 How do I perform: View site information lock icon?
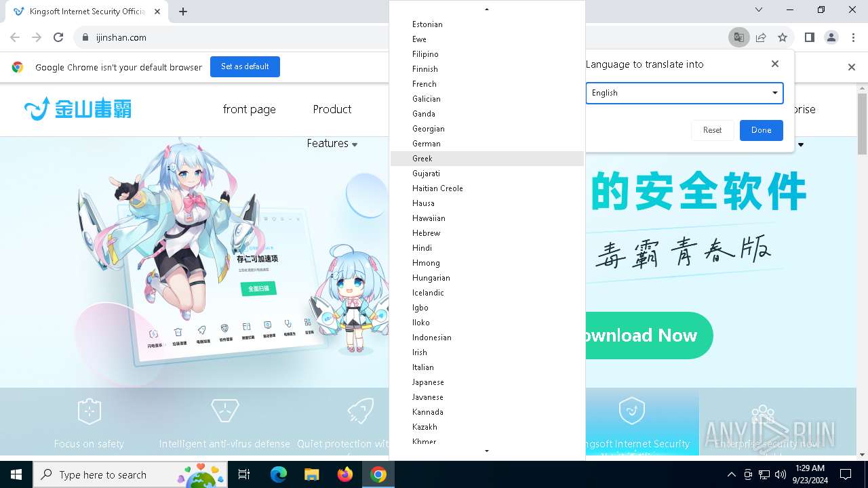[x=85, y=37]
